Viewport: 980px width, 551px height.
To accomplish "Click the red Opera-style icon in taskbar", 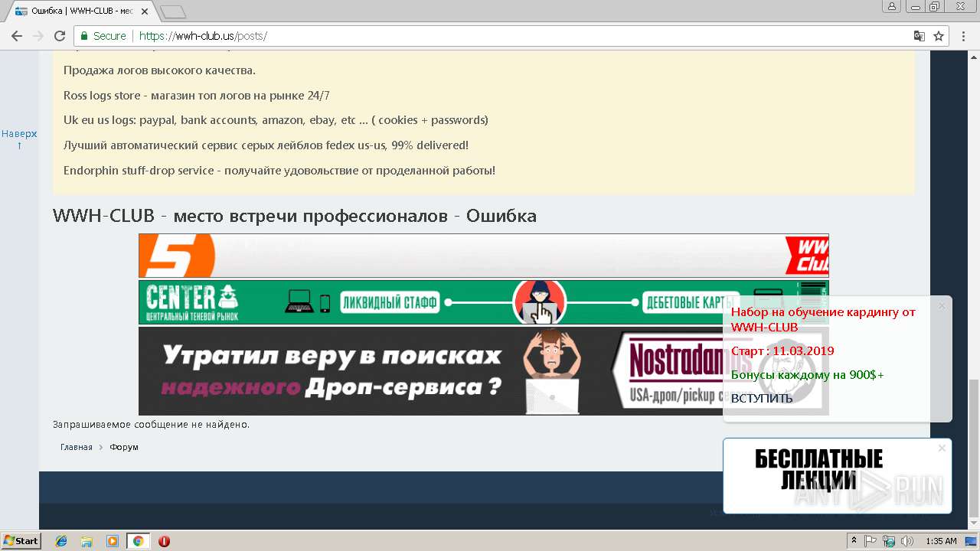I will pos(164,541).
